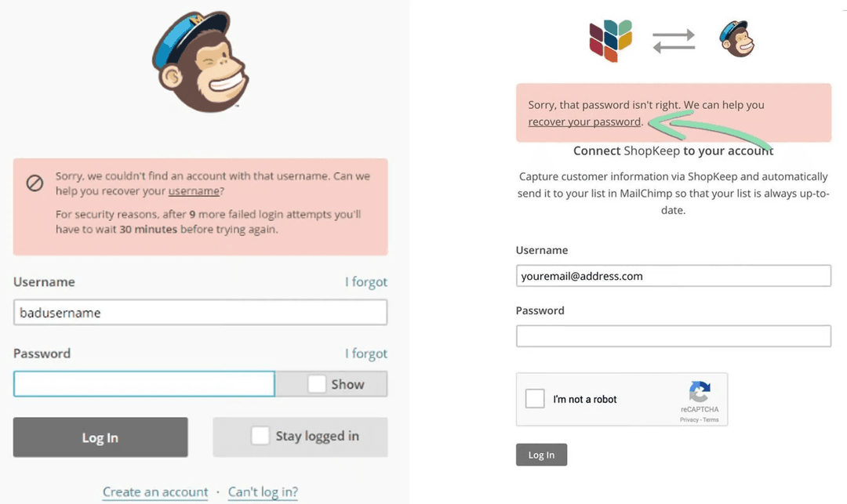Screen dimensions: 847x504
Task: Open the Can't log in? link
Action: coord(263,492)
